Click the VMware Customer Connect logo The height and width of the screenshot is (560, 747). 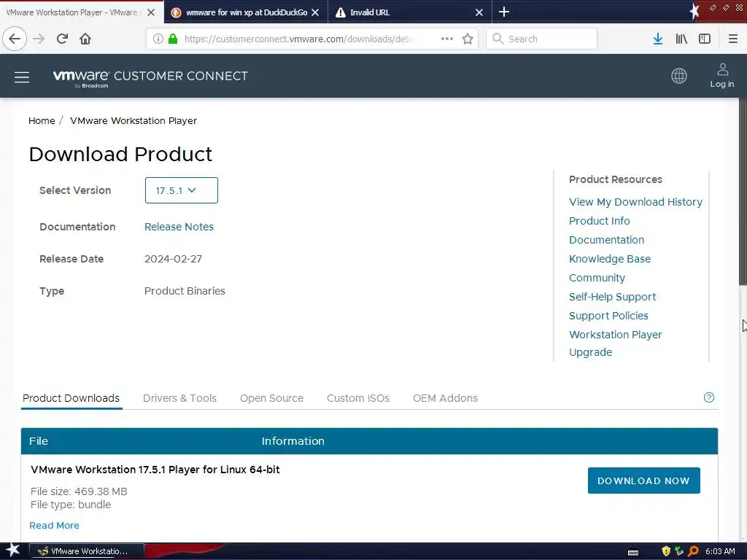(150, 77)
